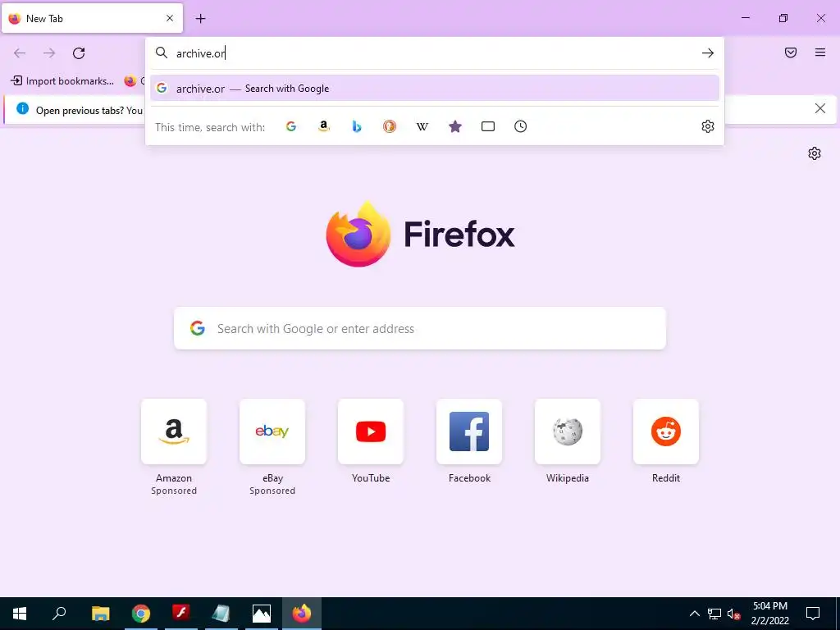Image resolution: width=840 pixels, height=630 pixels.
Task: Open the notepad-like app in the taskbar
Action: pos(221,614)
